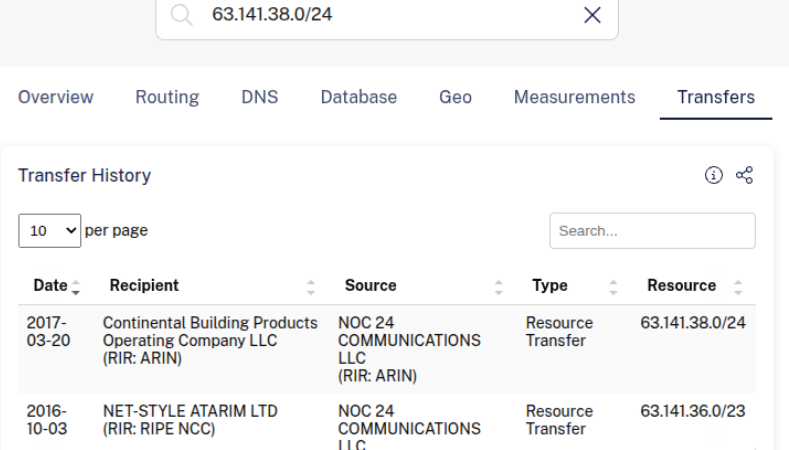View the Measurements tab

[574, 97]
